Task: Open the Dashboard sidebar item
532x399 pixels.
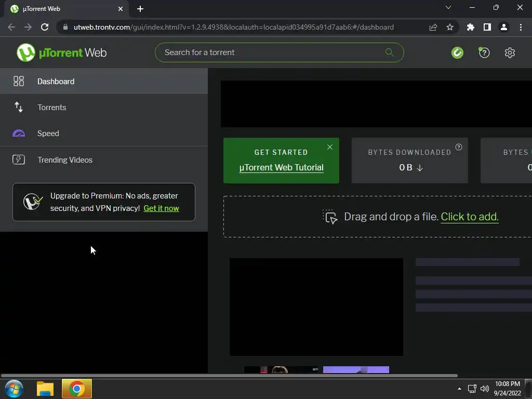Action: pos(104,82)
